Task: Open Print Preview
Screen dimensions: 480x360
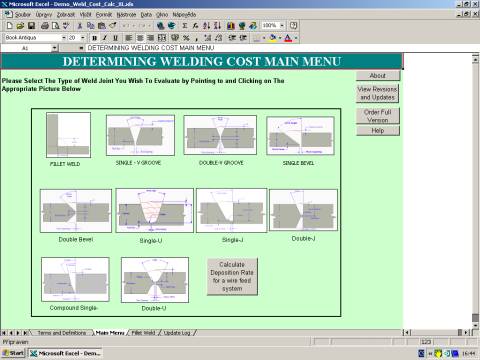Action: (x=55, y=26)
